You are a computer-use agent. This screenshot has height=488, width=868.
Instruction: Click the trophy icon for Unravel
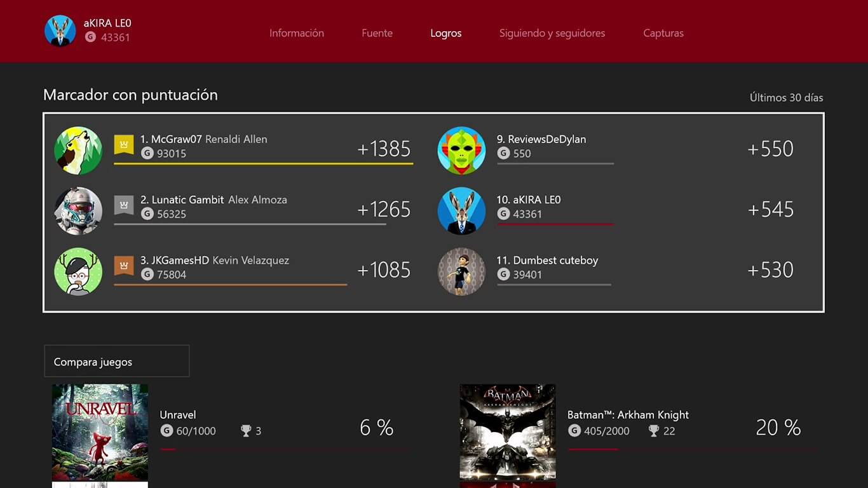coord(246,431)
